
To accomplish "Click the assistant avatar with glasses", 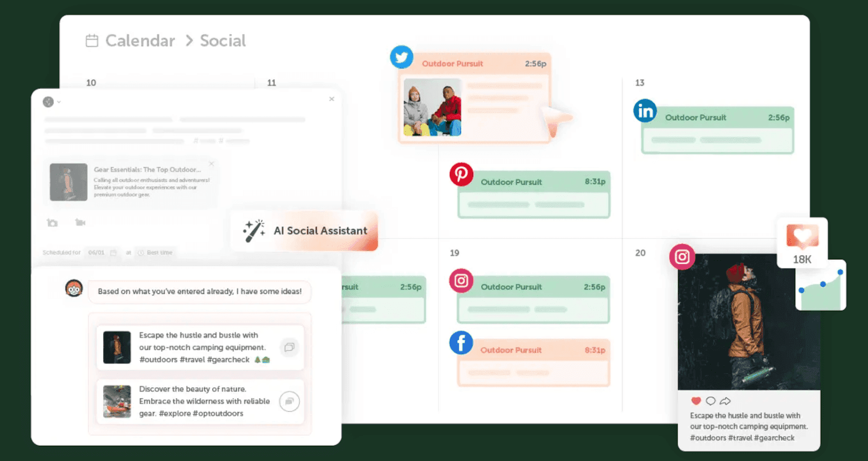I will pyautogui.click(x=74, y=288).
